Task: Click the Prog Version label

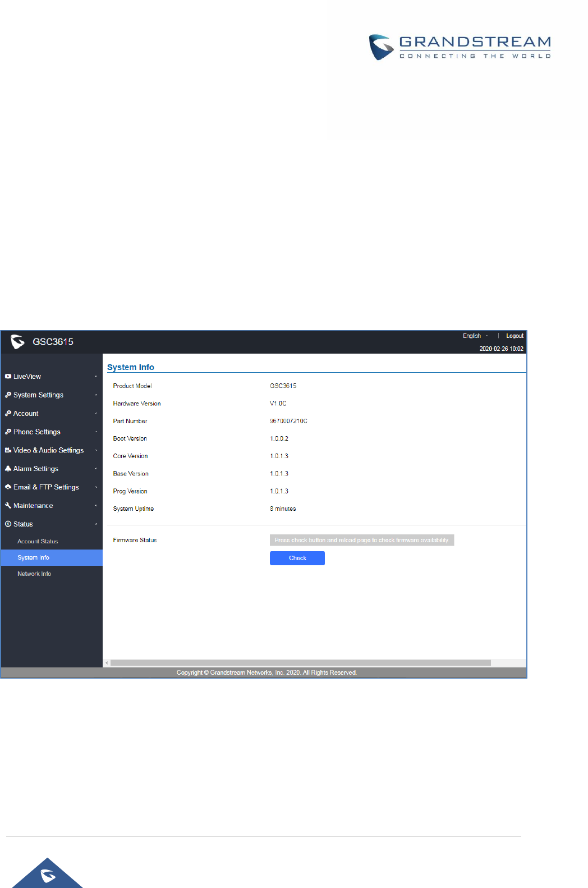Action: tap(130, 492)
